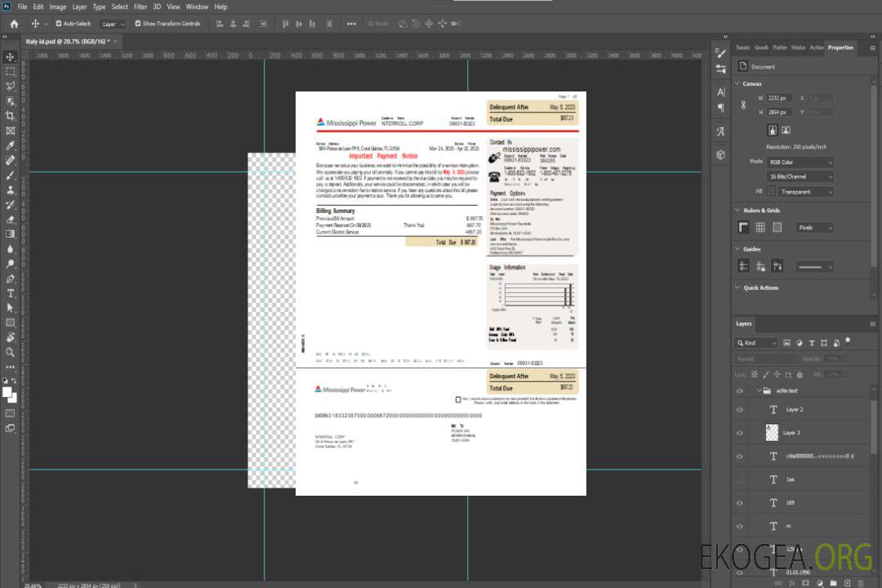
Task: Click the Fill color swatch in Canvas
Action: (771, 192)
